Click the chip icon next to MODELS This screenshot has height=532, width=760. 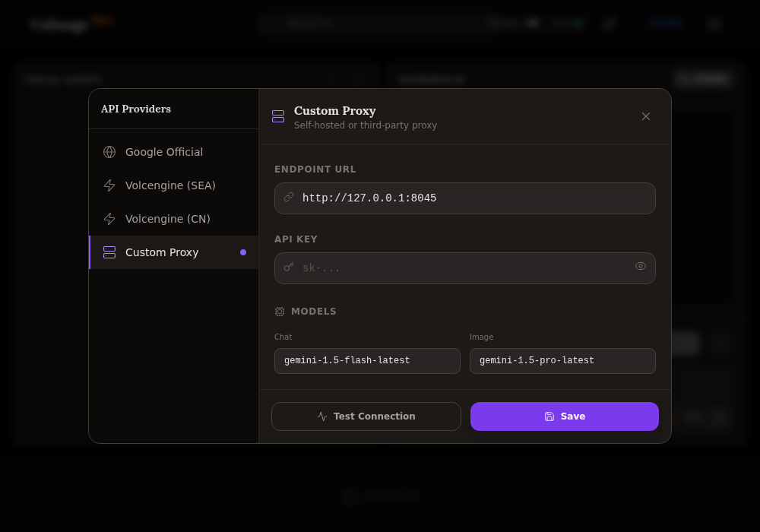[x=280, y=312]
